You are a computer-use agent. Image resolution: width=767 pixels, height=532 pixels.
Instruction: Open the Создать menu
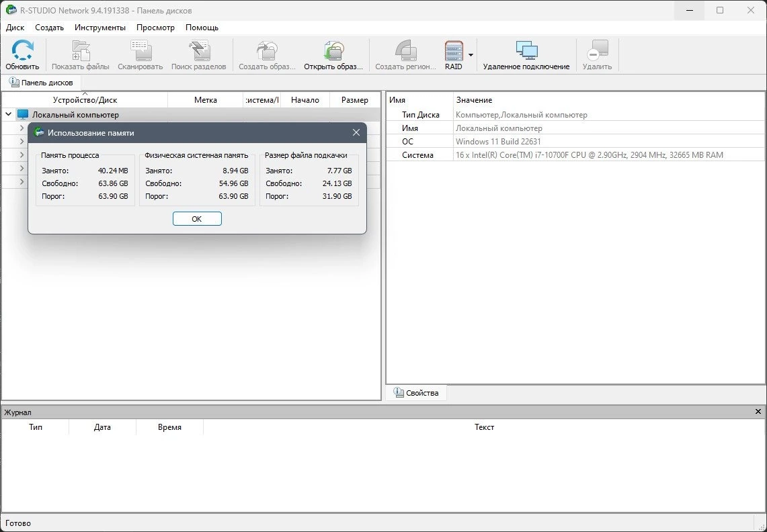coord(49,28)
